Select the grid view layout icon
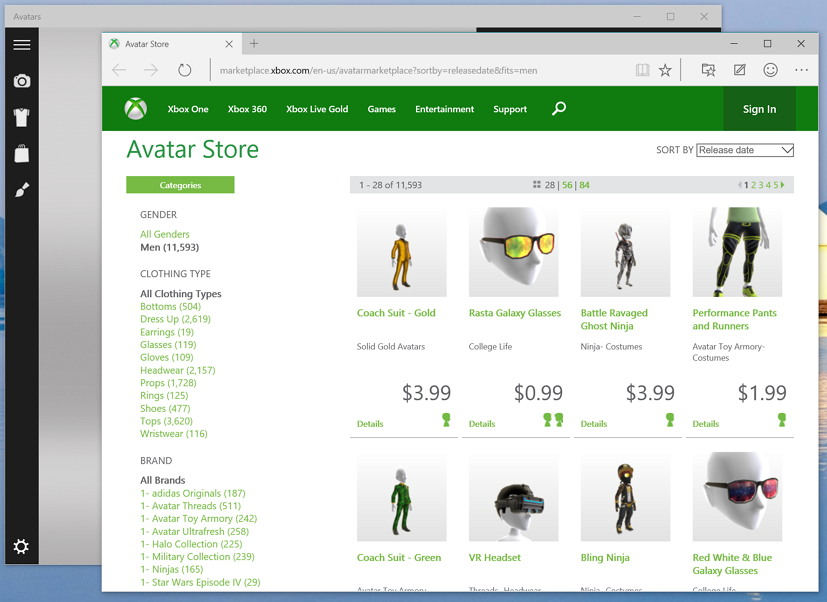The image size is (827, 602). tap(537, 184)
